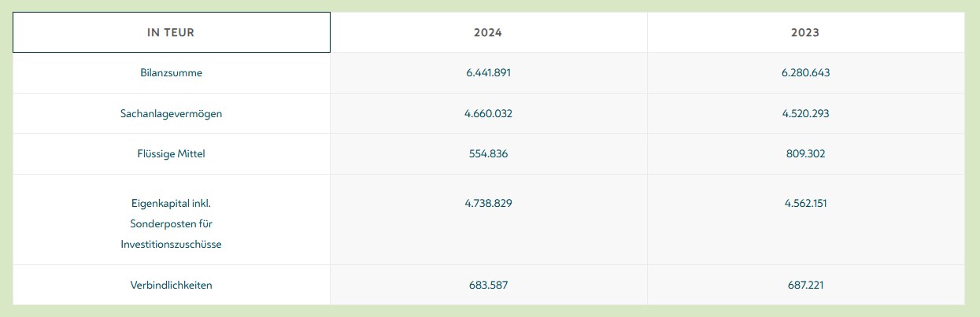980x317 pixels.
Task: Click Eigenkapital 2023 value 4.562.151
Action: pyautogui.click(x=805, y=203)
